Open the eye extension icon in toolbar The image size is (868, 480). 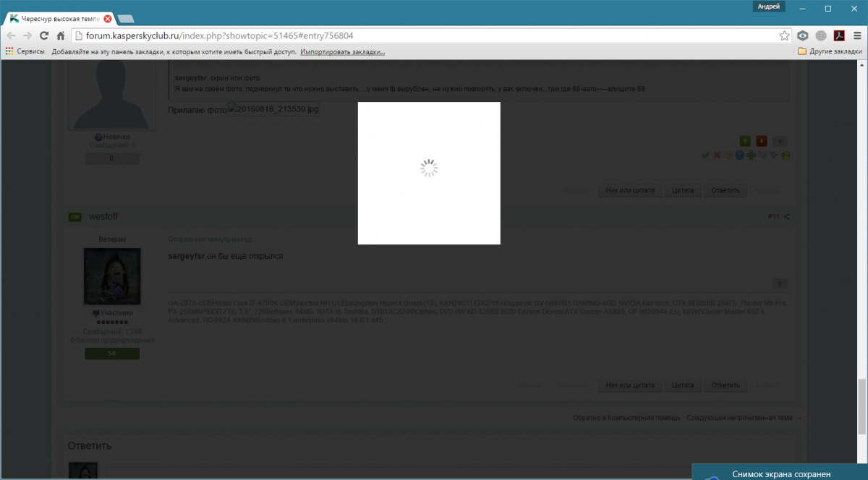[x=803, y=35]
